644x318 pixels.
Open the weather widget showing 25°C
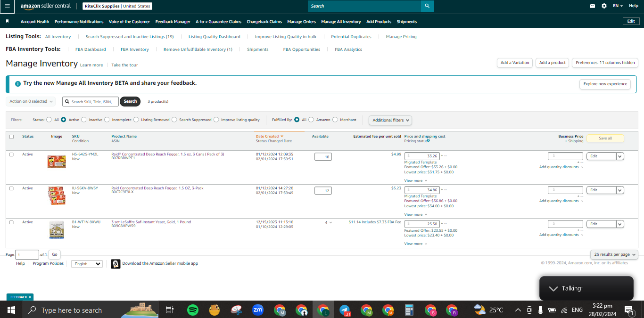488,310
